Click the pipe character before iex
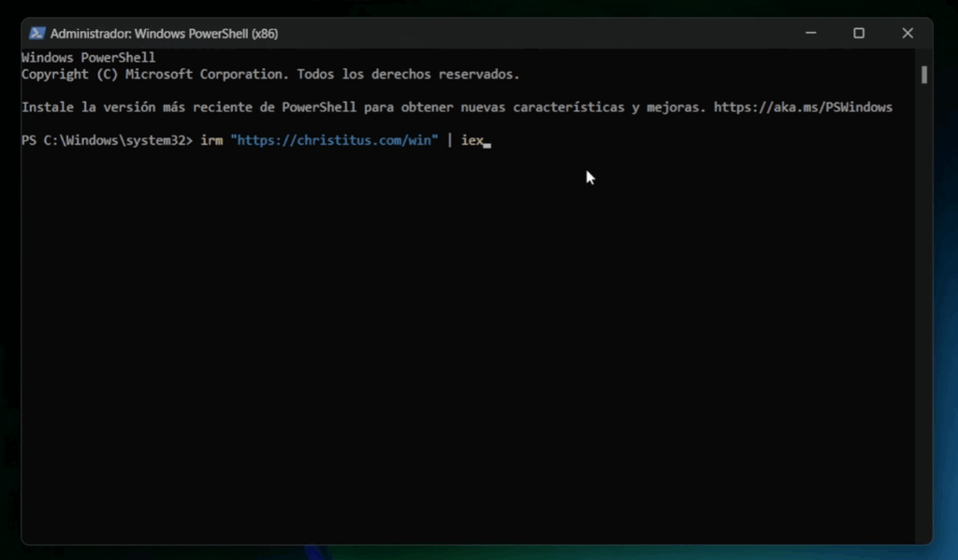958x560 pixels. [450, 140]
